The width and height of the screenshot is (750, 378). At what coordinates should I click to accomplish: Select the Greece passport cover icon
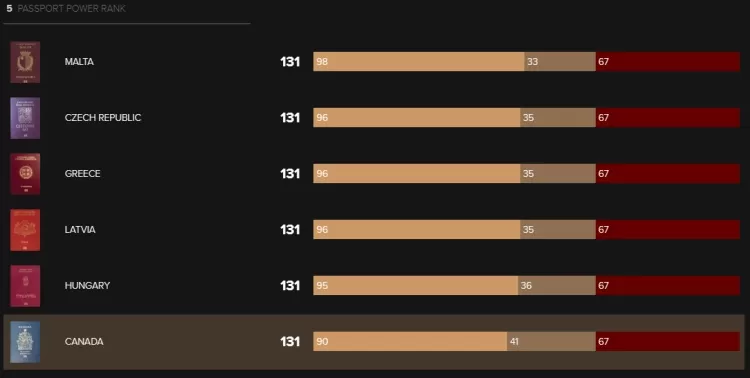click(x=25, y=174)
